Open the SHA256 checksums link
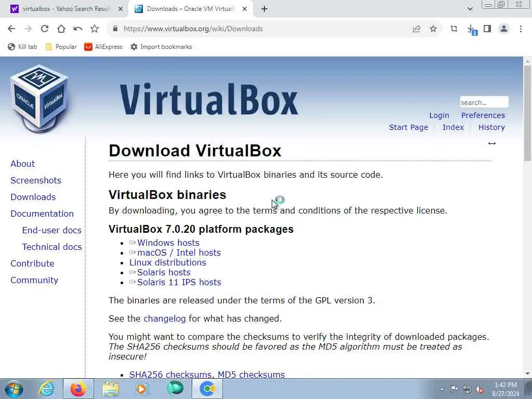 171,375
